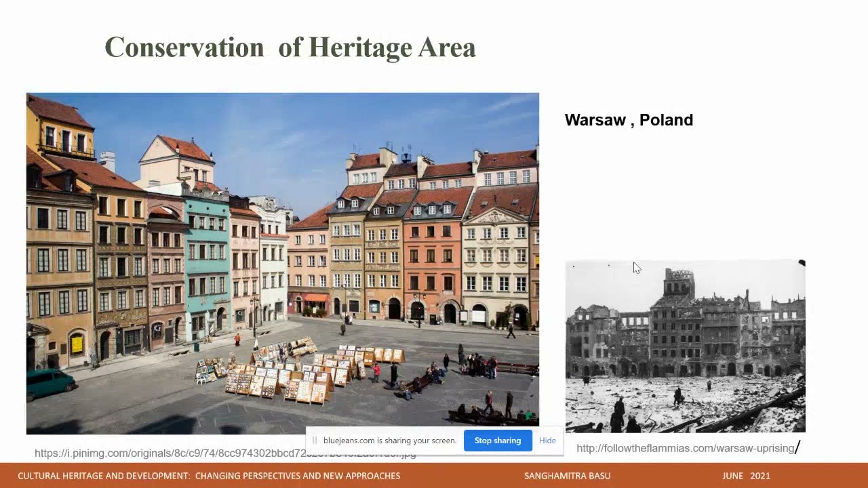868x488 pixels.
Task: Click the June 2021 footer date
Action: [746, 476]
